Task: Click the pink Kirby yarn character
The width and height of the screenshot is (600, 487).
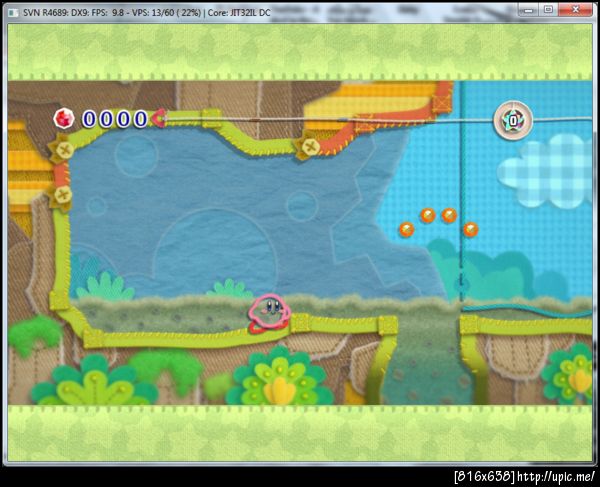Action: (x=269, y=313)
